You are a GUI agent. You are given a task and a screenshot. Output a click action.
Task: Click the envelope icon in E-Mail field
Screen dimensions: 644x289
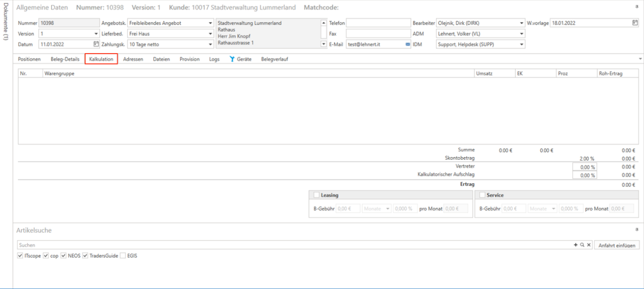pyautogui.click(x=408, y=44)
